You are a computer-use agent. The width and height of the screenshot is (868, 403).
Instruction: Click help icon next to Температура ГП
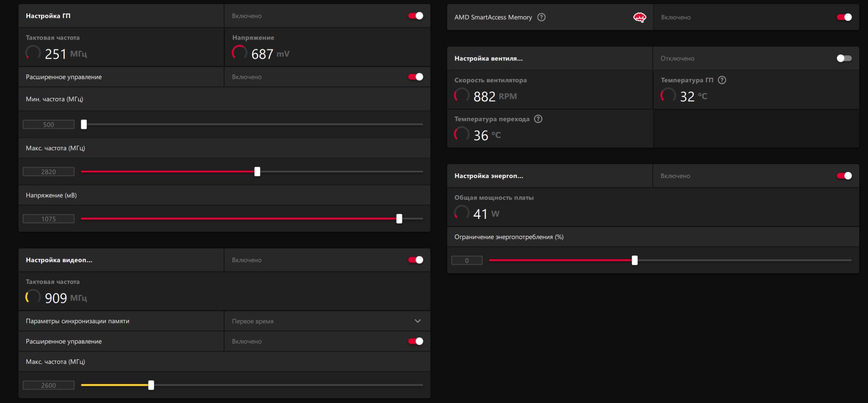pyautogui.click(x=722, y=80)
